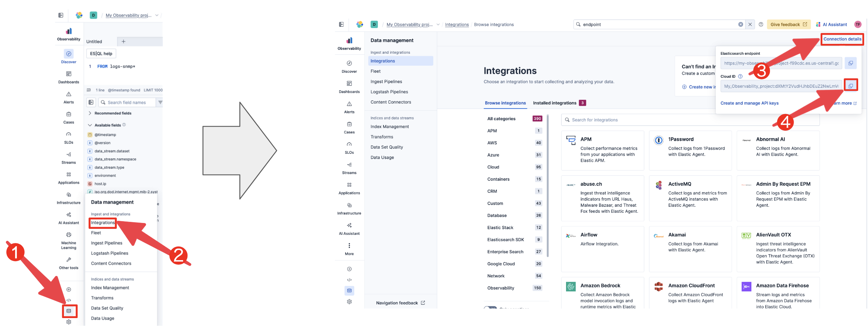Click the top search box containing endpoint
868x330 pixels.
[x=659, y=24]
